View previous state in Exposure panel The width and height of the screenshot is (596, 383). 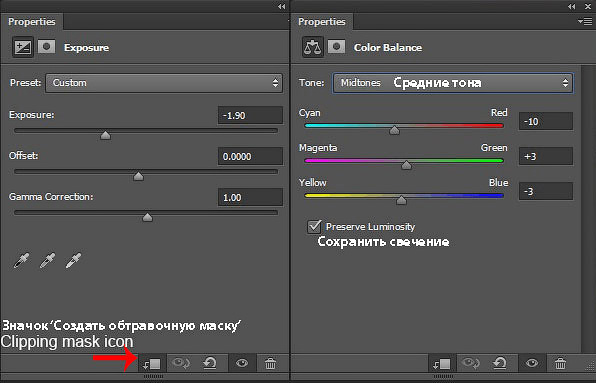click(181, 364)
